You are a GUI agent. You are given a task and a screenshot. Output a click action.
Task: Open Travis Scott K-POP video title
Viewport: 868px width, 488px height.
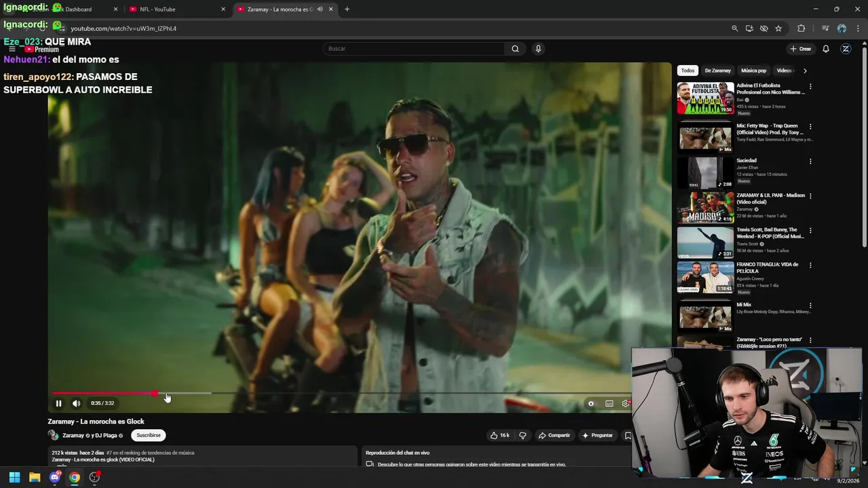pos(770,233)
